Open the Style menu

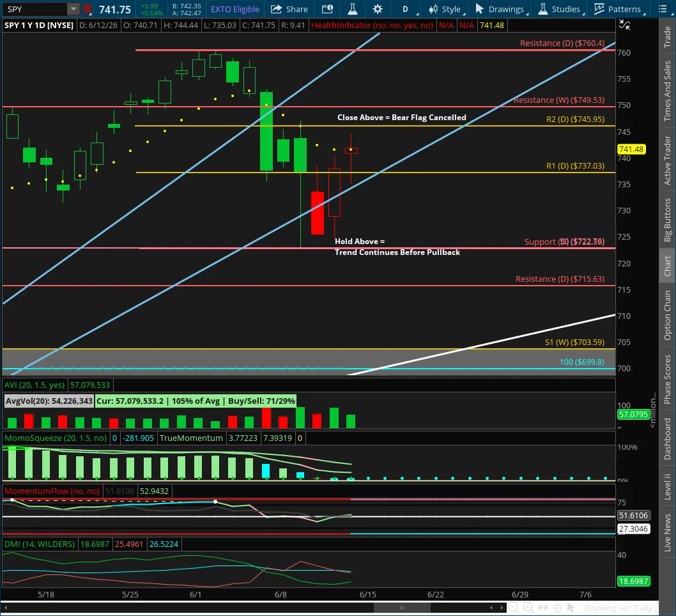[447, 9]
